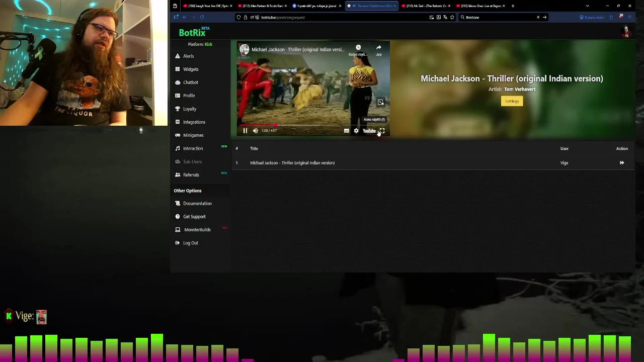This screenshot has width=644, height=362.
Task: Click the Log Out arrow icon
Action: (178, 243)
